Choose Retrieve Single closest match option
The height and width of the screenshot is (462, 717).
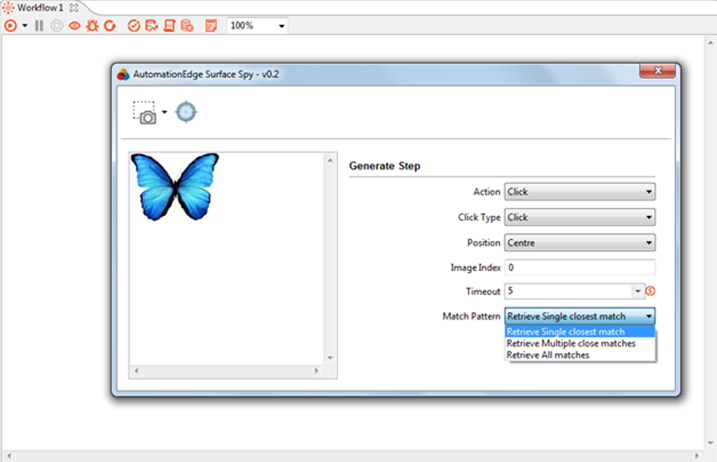(x=580, y=332)
